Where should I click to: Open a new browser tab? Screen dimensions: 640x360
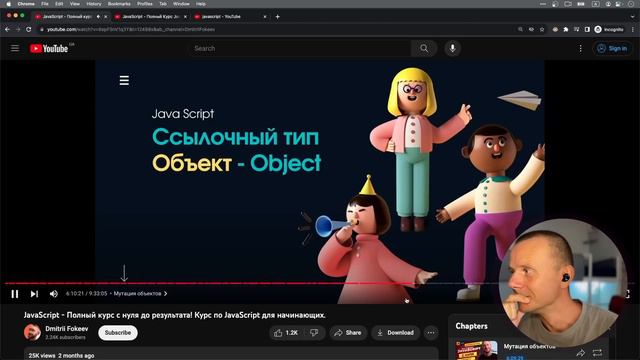coord(278,17)
